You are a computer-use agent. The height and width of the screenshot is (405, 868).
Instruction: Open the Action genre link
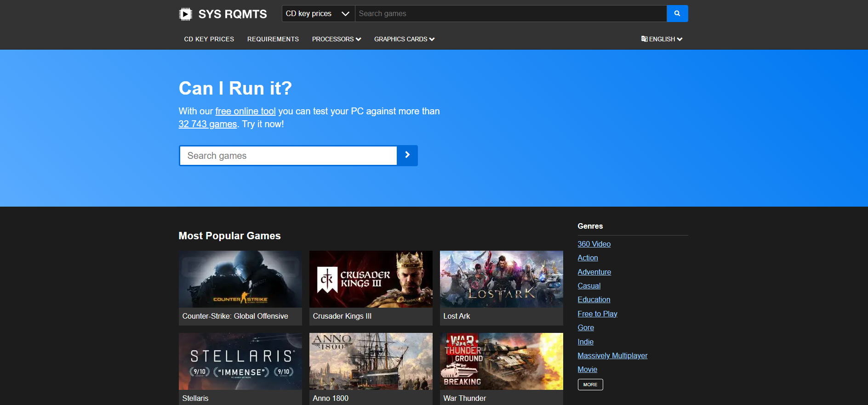click(x=588, y=258)
